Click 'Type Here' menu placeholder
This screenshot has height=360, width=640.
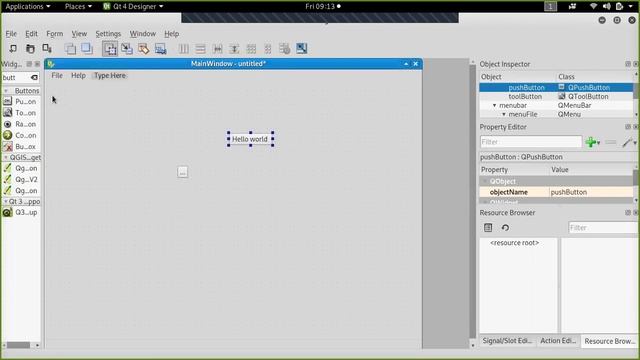[110, 76]
